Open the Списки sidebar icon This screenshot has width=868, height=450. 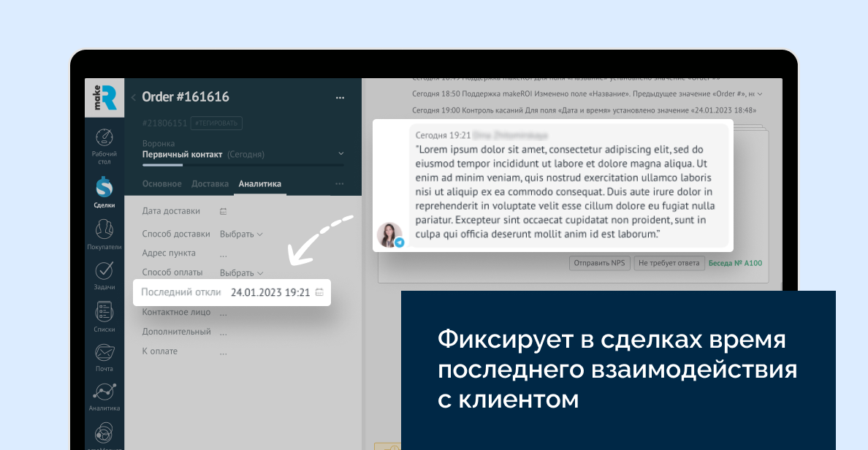tap(104, 312)
